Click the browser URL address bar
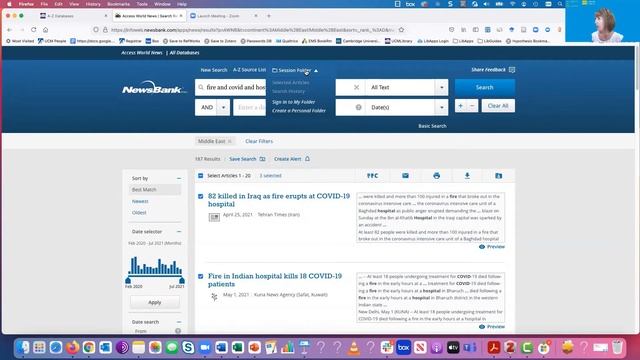The height and width of the screenshot is (360, 640). point(251,30)
